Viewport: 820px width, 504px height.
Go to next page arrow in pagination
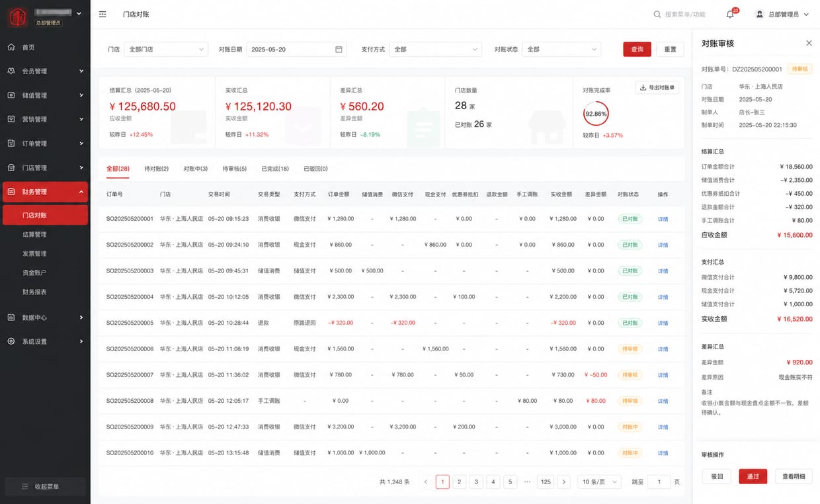coord(563,482)
